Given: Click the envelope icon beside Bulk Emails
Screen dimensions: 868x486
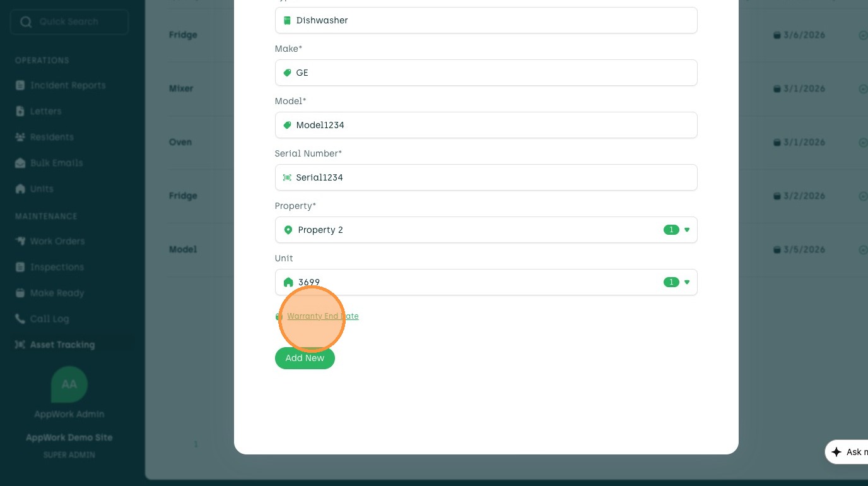Looking at the screenshot, I should [20, 163].
